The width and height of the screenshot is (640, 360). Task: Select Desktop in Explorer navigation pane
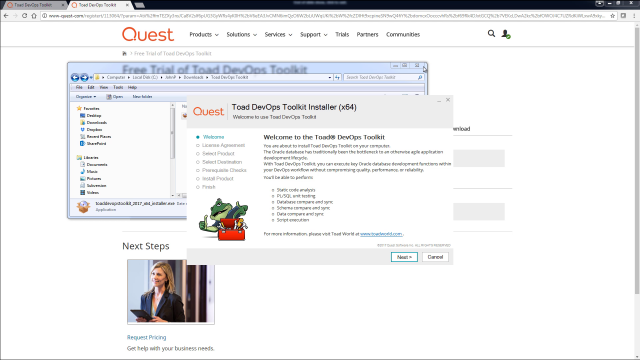pyautogui.click(x=91, y=116)
